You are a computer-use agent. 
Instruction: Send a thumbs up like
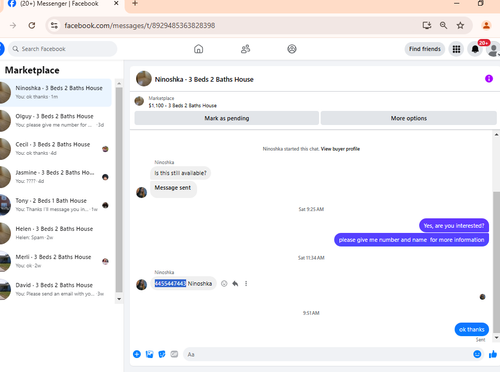coord(493,354)
